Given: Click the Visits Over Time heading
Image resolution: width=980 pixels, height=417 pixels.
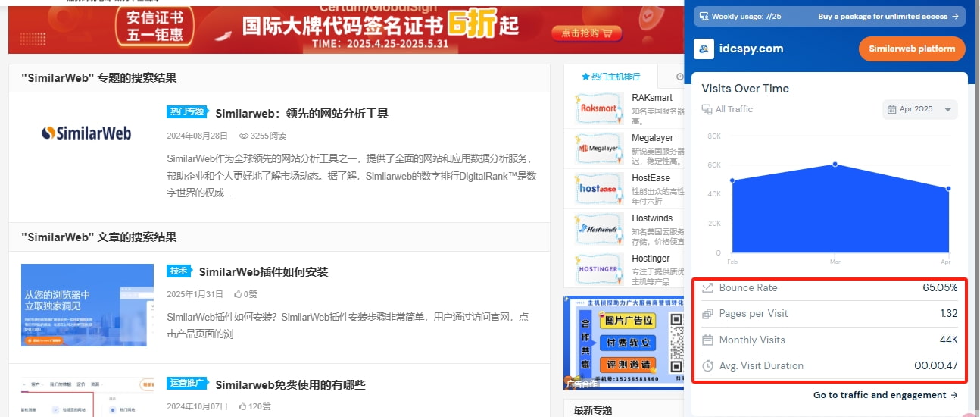Looking at the screenshot, I should point(745,89).
